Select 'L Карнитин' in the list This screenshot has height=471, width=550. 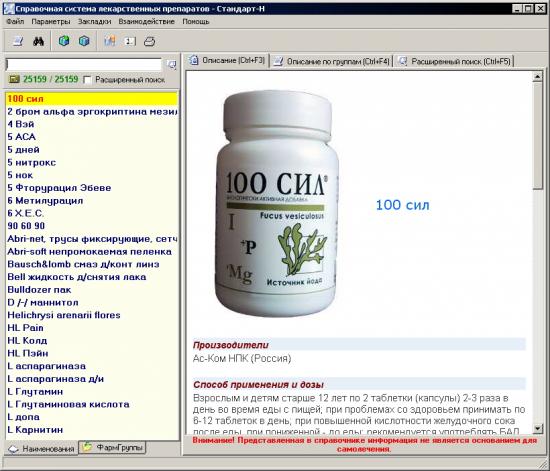coord(92,430)
